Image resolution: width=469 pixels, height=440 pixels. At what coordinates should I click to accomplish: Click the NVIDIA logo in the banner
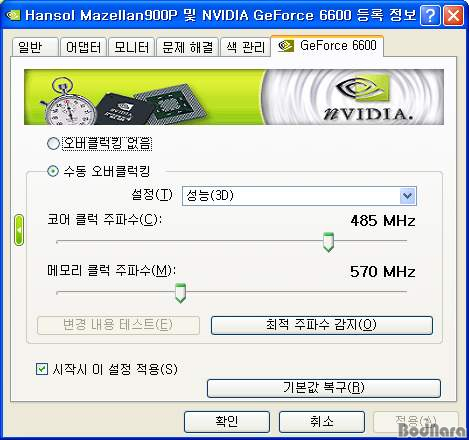point(363,97)
